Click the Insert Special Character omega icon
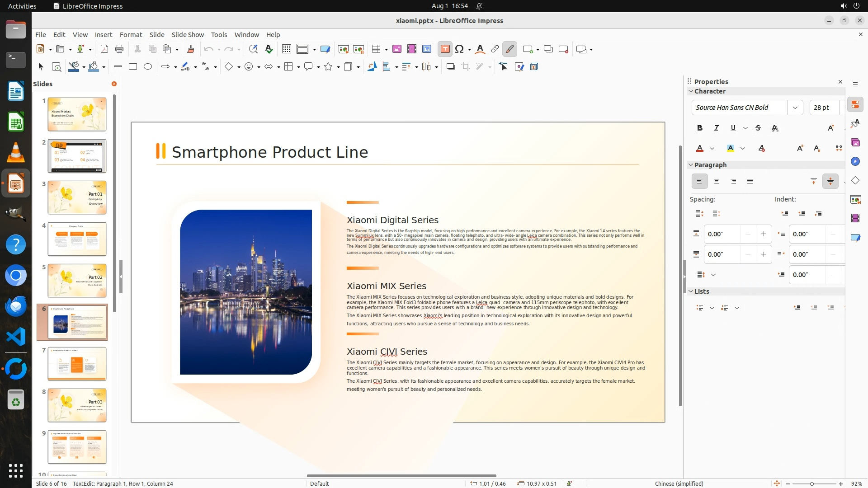Screen dimensions: 868x488 pyautogui.click(x=459, y=49)
